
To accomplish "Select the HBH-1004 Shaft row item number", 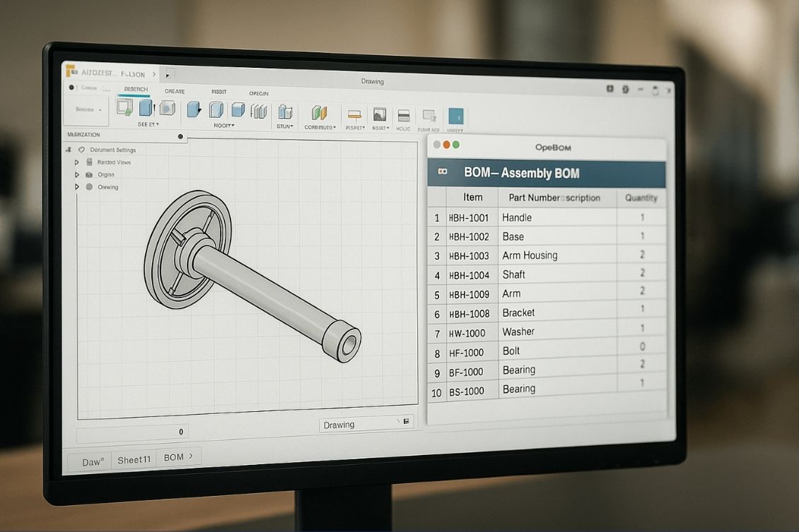I will point(437,276).
